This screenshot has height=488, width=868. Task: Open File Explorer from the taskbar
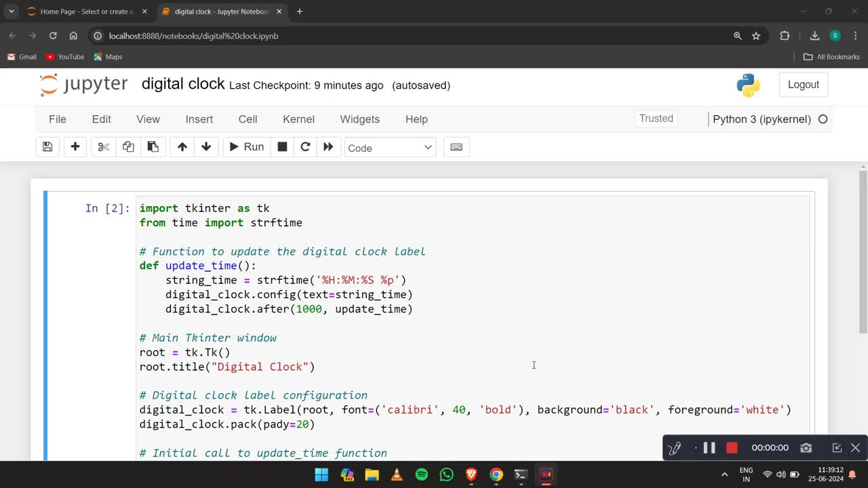pyautogui.click(x=372, y=474)
